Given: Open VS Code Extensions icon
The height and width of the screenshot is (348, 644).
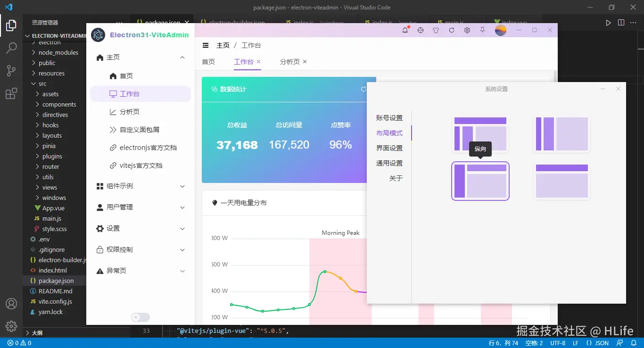Looking at the screenshot, I should tap(11, 93).
